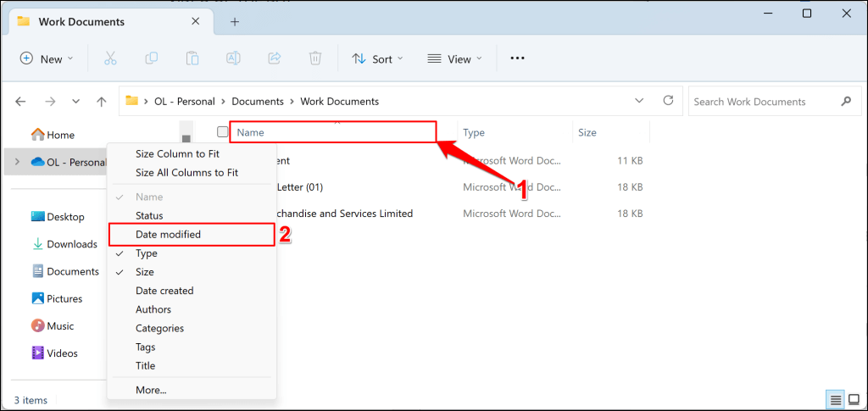
Task: Click the search magnifier icon
Action: (x=846, y=101)
